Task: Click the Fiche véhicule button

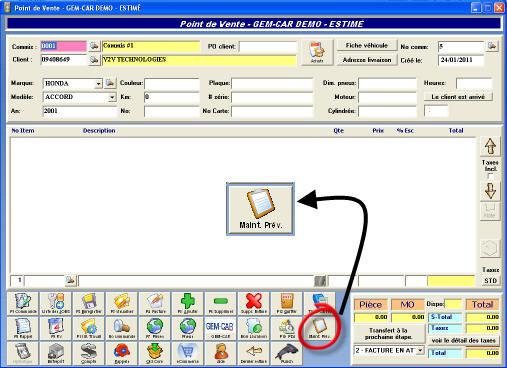Action: pyautogui.click(x=367, y=45)
